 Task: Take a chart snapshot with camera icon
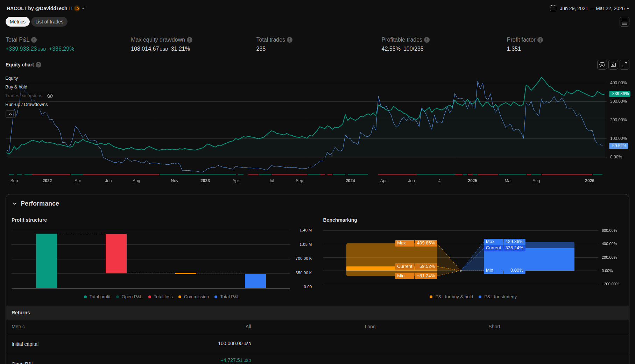click(613, 65)
